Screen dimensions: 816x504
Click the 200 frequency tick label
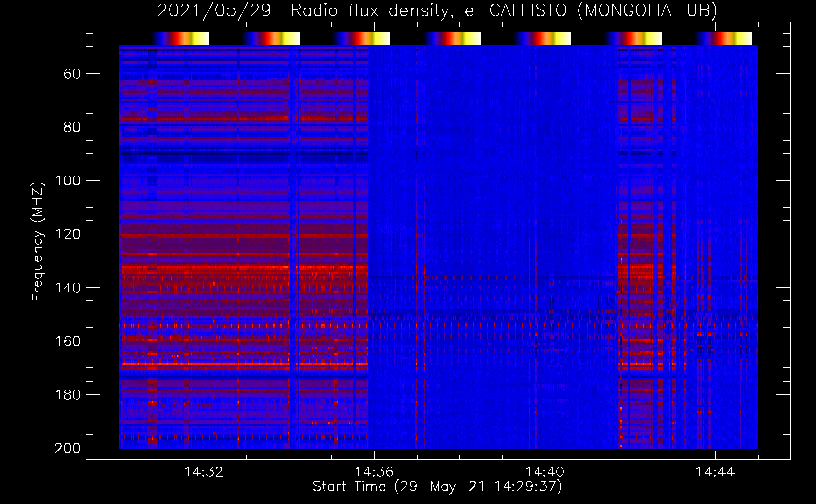coord(68,448)
